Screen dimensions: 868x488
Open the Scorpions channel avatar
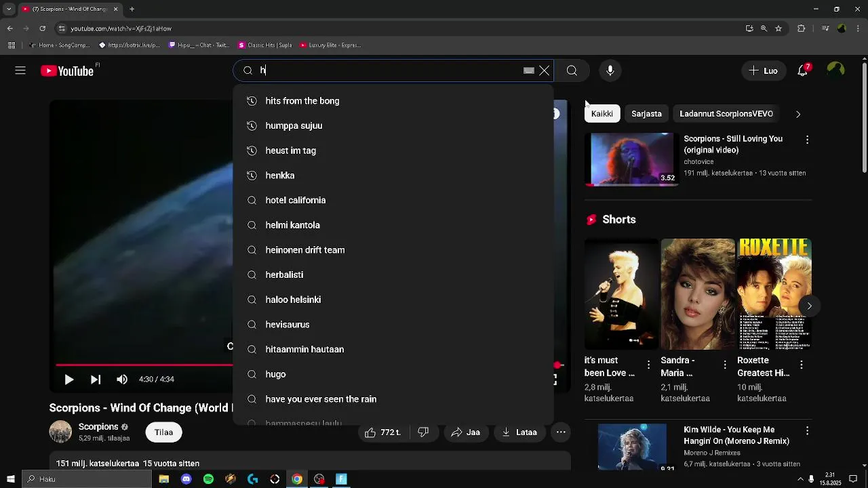click(x=60, y=432)
